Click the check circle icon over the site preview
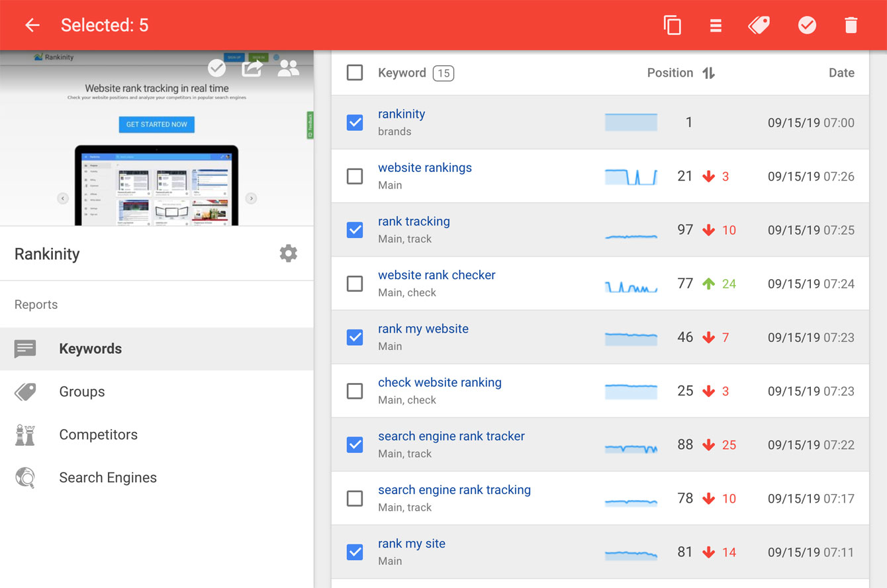 [x=217, y=67]
